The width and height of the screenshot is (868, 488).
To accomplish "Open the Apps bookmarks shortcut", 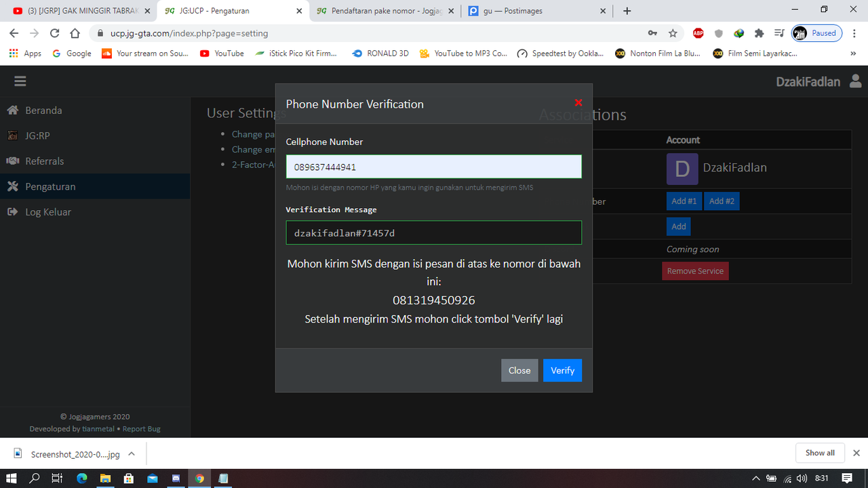I will tap(25, 54).
